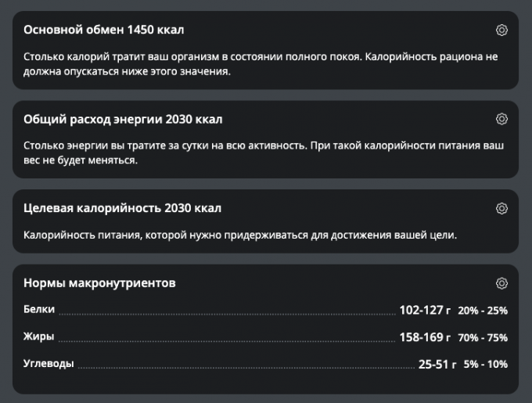Viewport: 532px width, 403px height.
Task: Click the Углеводы row label
Action: (49, 365)
